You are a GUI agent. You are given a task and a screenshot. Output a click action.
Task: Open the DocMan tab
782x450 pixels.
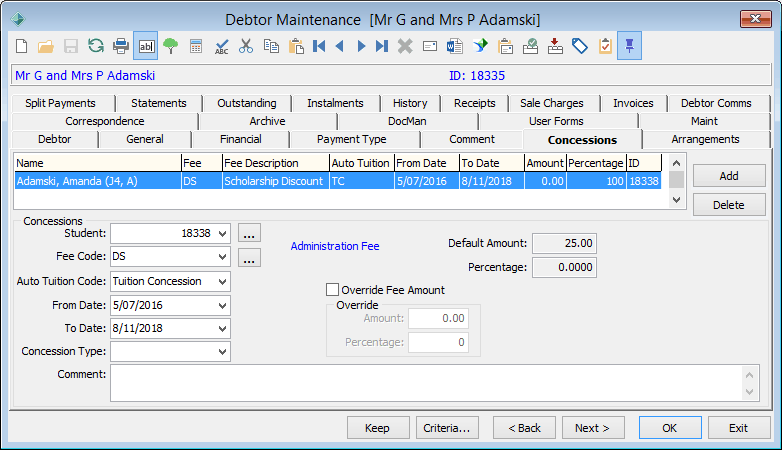[x=407, y=121]
